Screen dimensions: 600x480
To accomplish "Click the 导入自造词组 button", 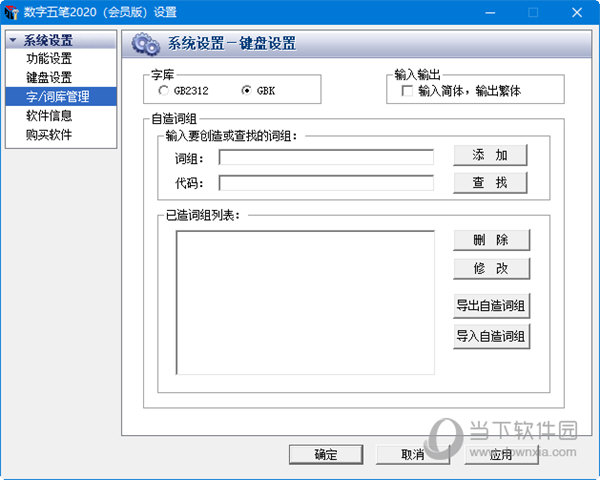I will pyautogui.click(x=492, y=336).
